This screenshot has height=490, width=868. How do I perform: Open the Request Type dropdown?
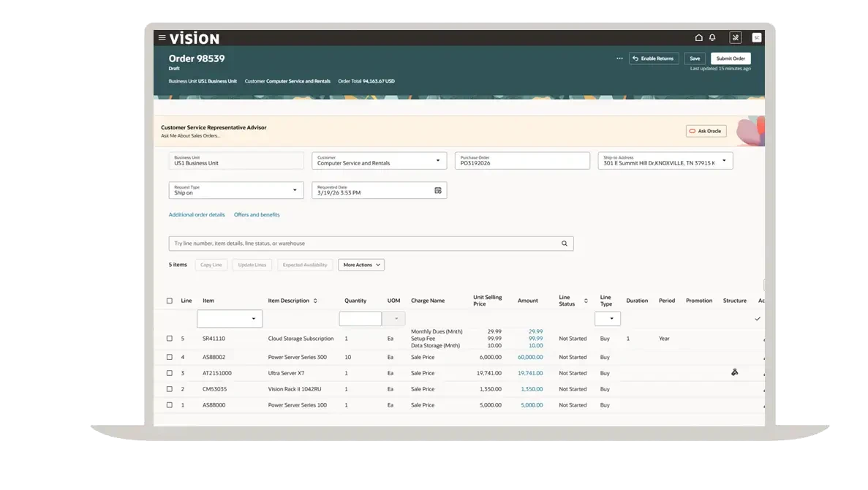tap(295, 190)
